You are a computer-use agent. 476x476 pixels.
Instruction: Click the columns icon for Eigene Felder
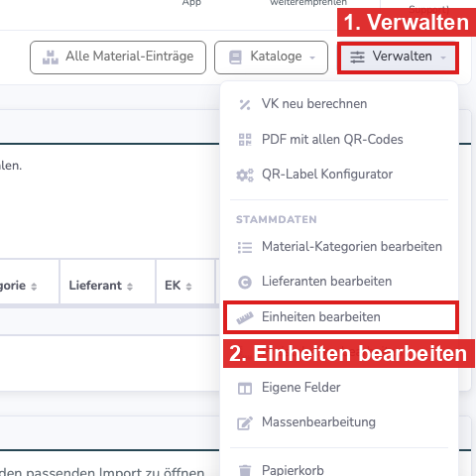point(245,388)
